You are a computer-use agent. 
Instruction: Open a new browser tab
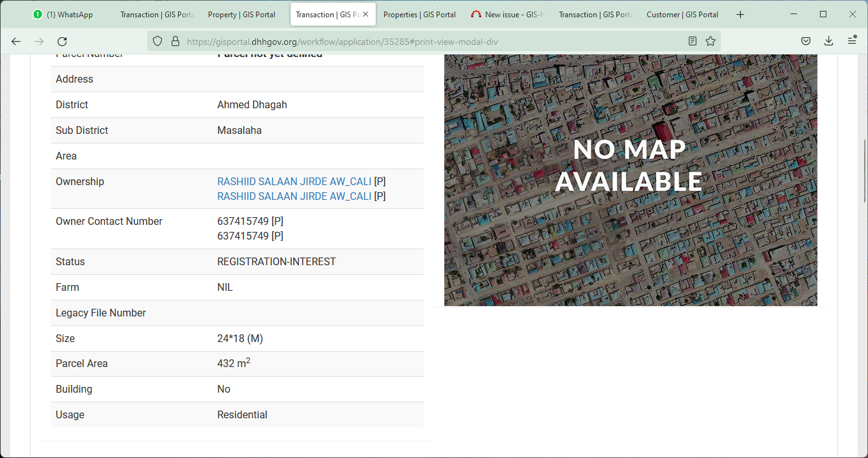[741, 14]
